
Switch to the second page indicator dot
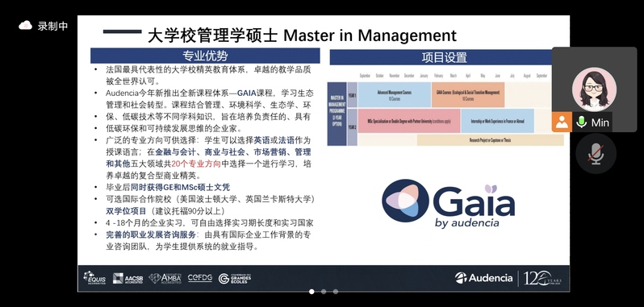[324, 292]
